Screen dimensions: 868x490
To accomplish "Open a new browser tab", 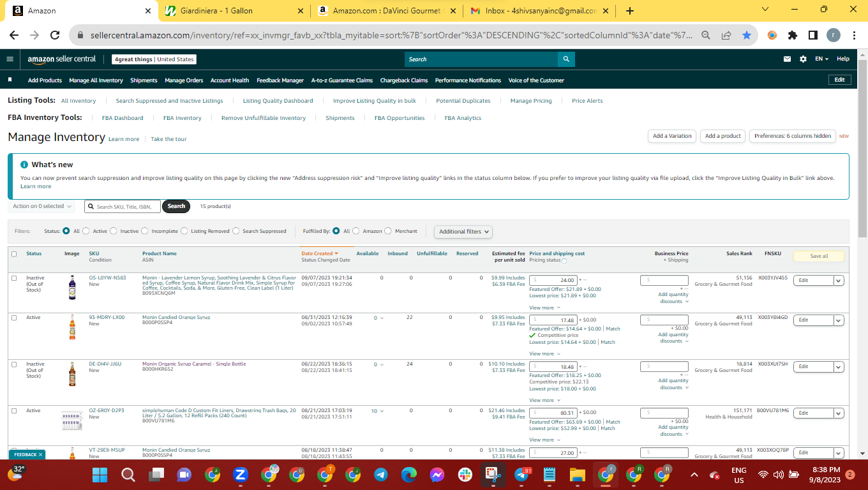I will tap(630, 11).
